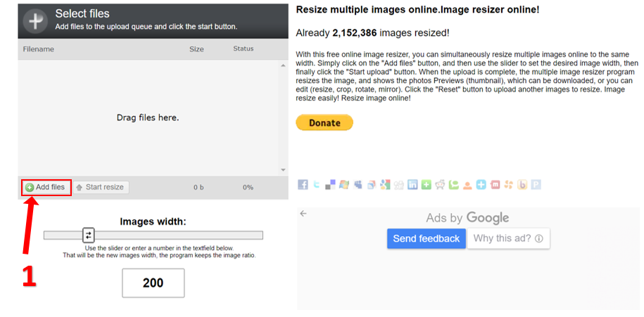The image size is (644, 317).
Task: Click the Start resize button
Action: pyautogui.click(x=99, y=187)
